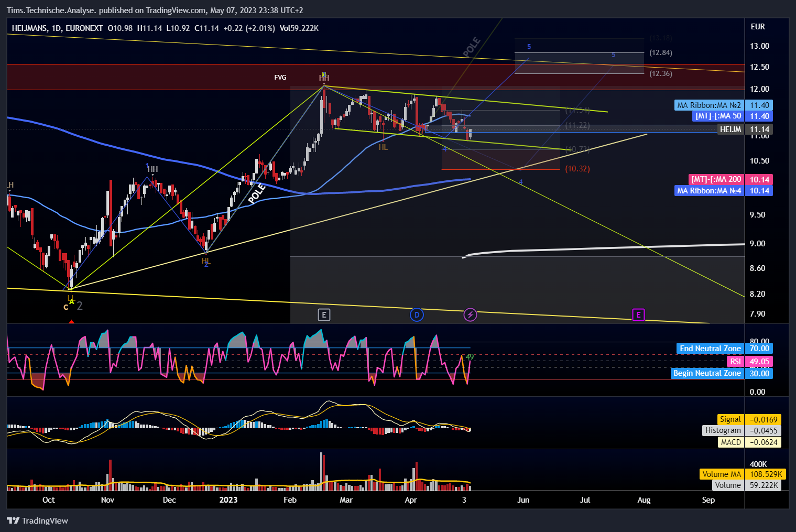Click the earnings 'E' marker near March
The width and height of the screenshot is (796, 532).
(x=324, y=314)
